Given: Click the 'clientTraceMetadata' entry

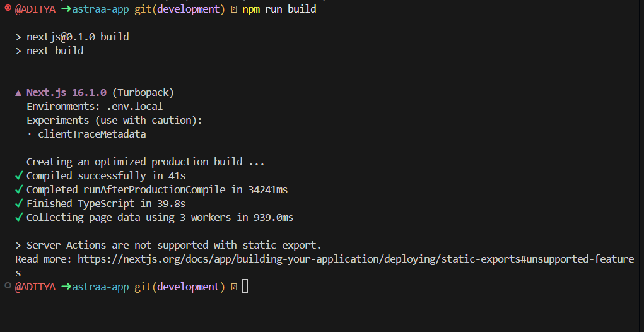Looking at the screenshot, I should coord(92,134).
